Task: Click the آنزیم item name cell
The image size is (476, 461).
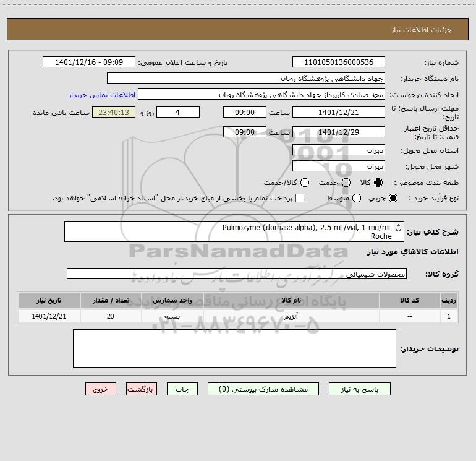Action: click(x=291, y=316)
